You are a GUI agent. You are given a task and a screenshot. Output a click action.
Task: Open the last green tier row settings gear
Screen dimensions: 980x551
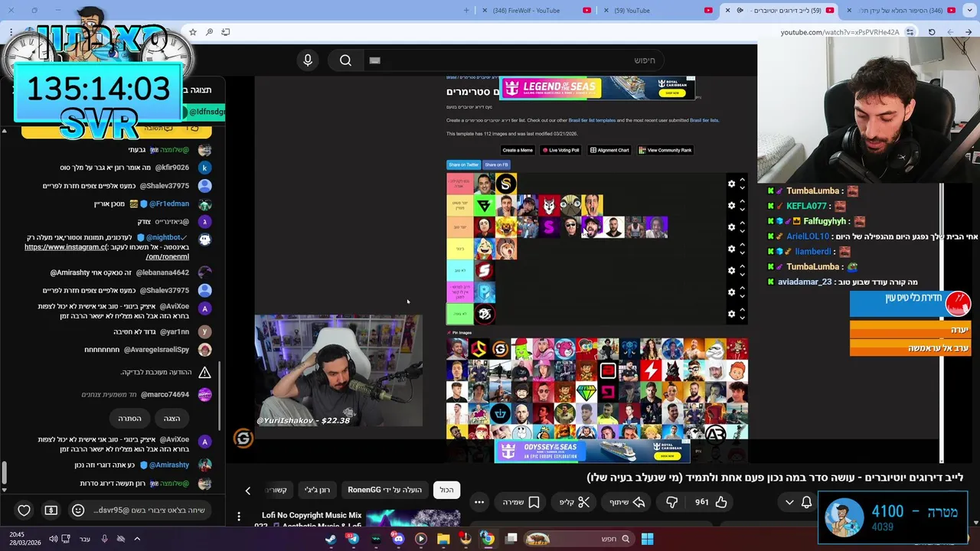click(x=731, y=314)
